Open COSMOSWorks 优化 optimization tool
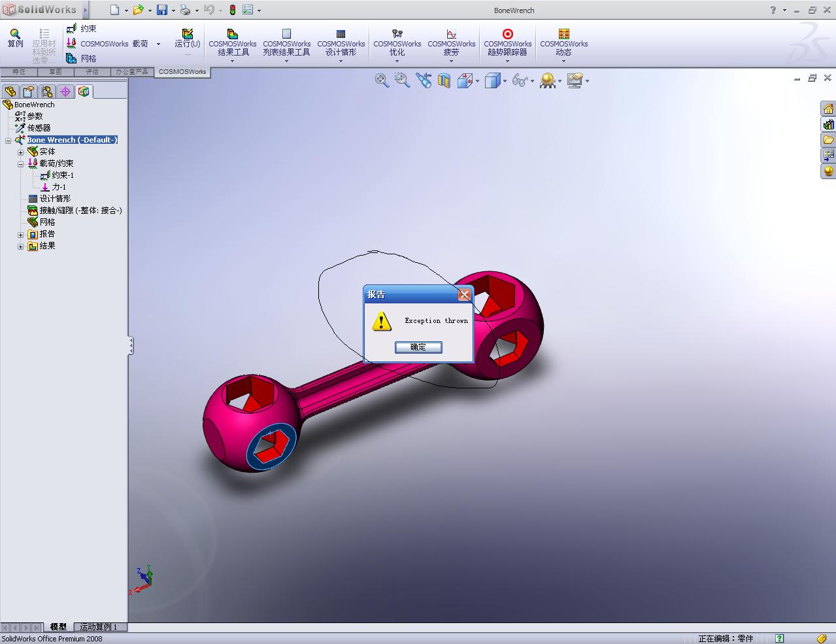 [x=397, y=43]
